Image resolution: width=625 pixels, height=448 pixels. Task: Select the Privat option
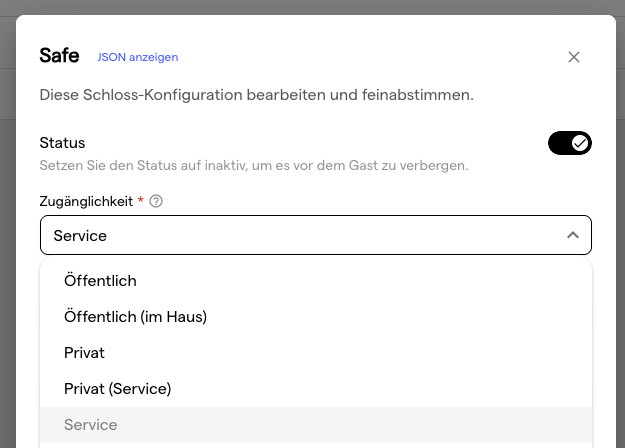84,353
